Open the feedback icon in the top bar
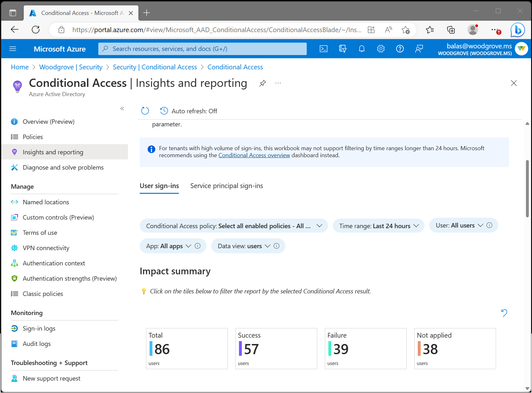This screenshot has width=532, height=393. [419, 49]
